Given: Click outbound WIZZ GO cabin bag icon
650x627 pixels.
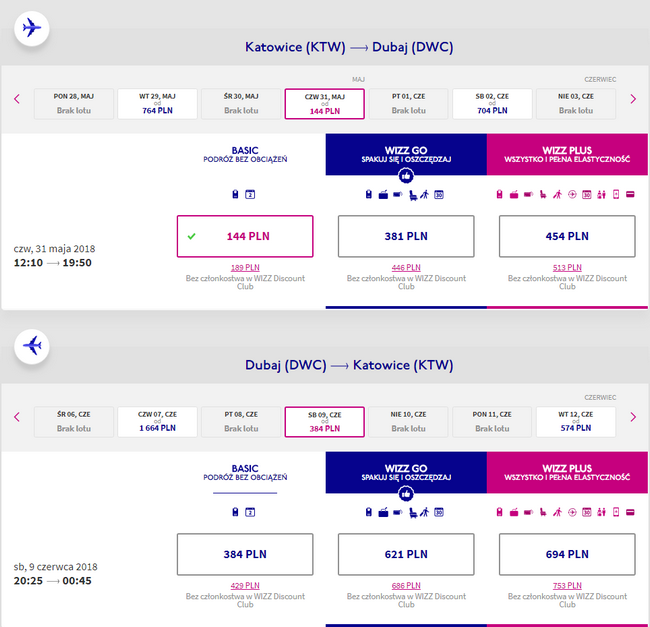Looking at the screenshot, I should click(x=369, y=194).
